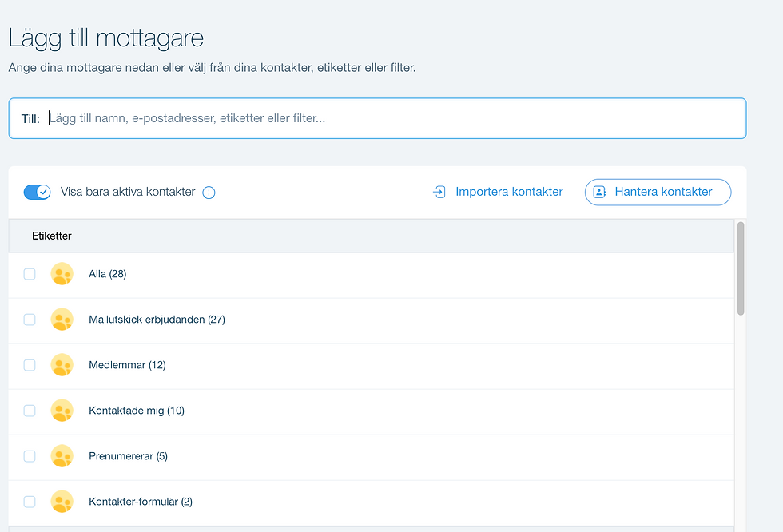Click the Kontakter-formulär (2) label
This screenshot has width=783, height=532.
pyautogui.click(x=141, y=502)
